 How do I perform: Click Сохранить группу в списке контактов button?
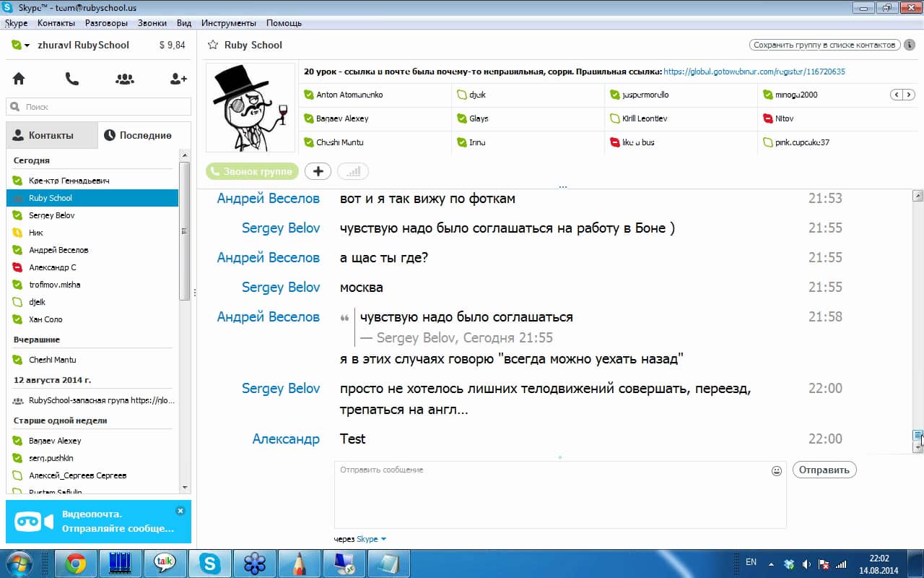point(824,45)
